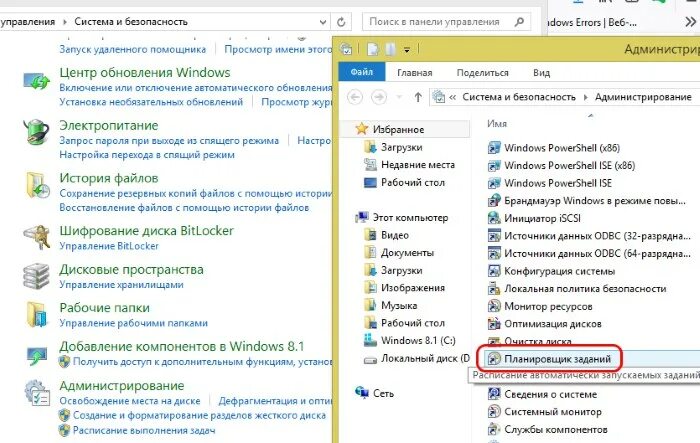Image resolution: width=700 pixels, height=443 pixels.
Task: Click the Локальная политика безопасности icon
Action: (494, 288)
